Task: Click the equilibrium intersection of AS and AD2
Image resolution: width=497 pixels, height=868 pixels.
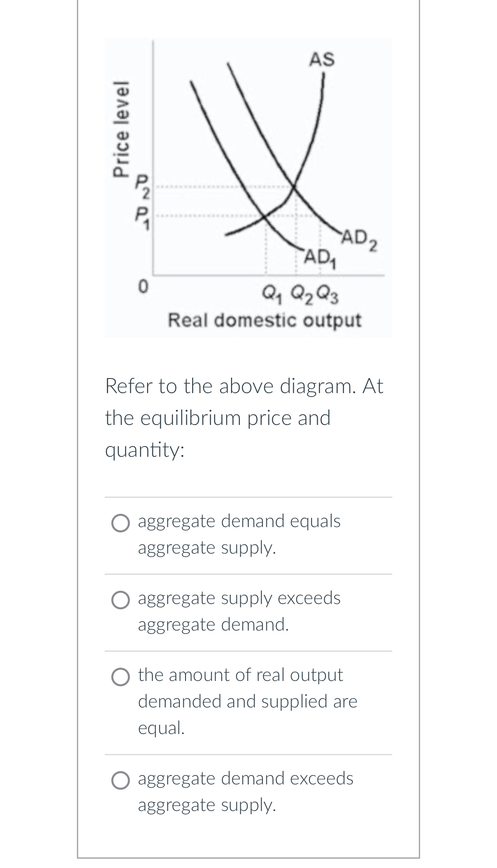Action: pyautogui.click(x=293, y=188)
